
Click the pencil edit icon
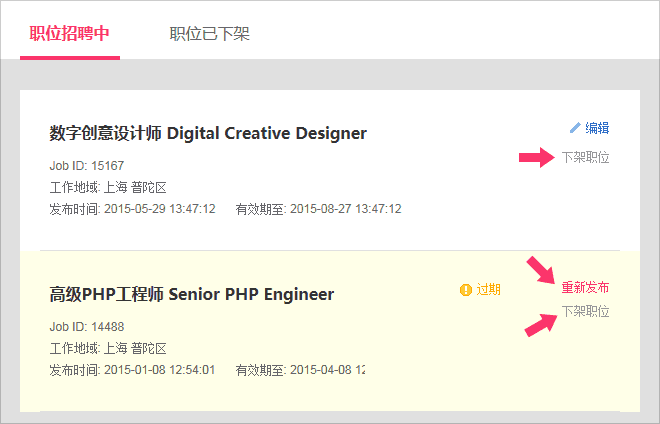click(575, 128)
